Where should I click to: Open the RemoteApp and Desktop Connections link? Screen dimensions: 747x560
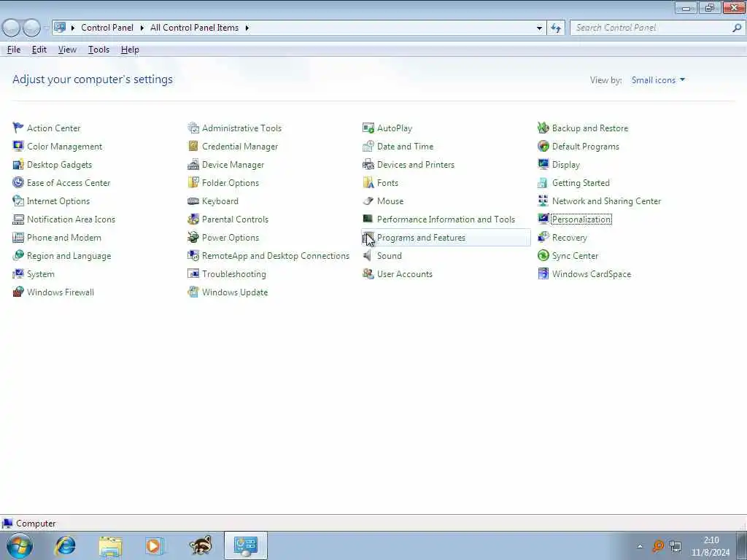275,256
